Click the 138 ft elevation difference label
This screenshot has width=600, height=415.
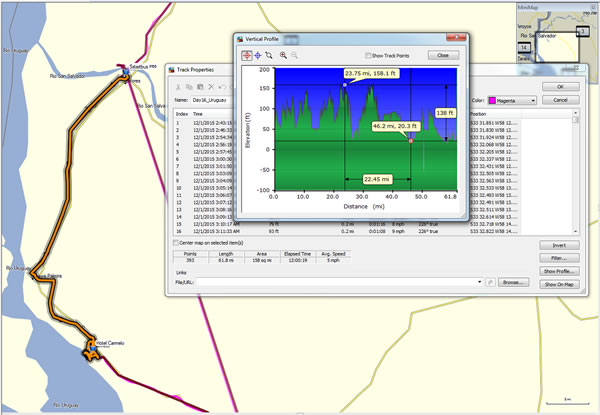(445, 113)
